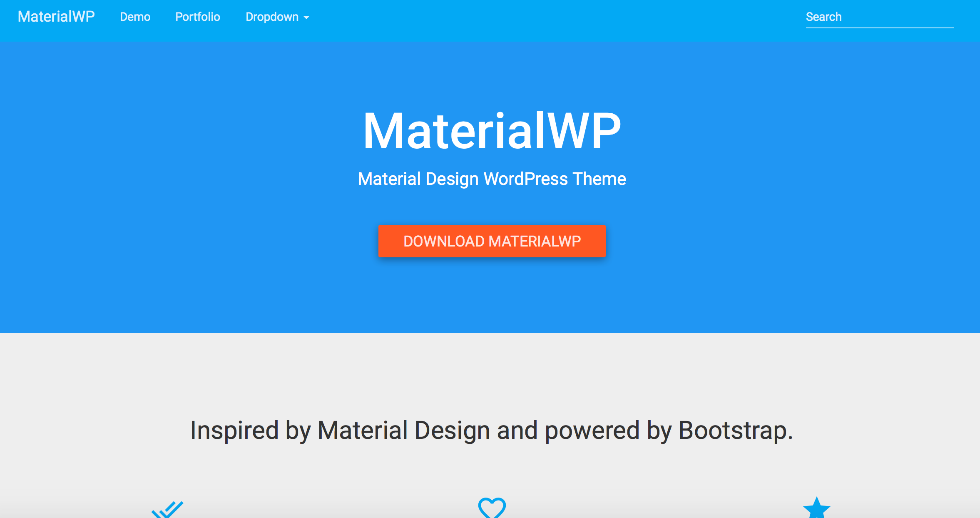The image size is (980, 518).
Task: Click the heart outline icon
Action: point(492,508)
